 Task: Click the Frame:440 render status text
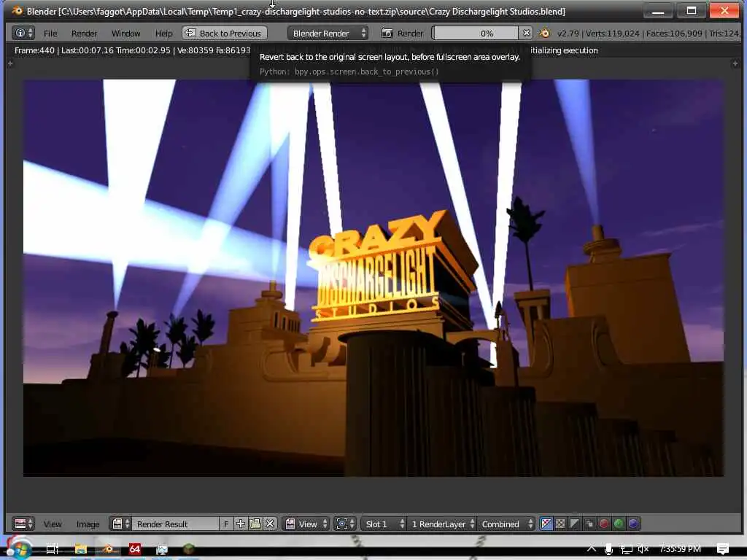point(133,50)
